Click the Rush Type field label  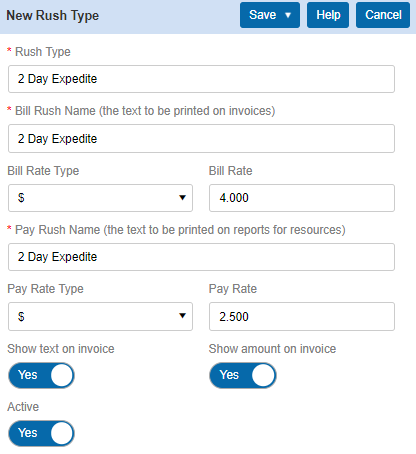pyautogui.click(x=43, y=52)
